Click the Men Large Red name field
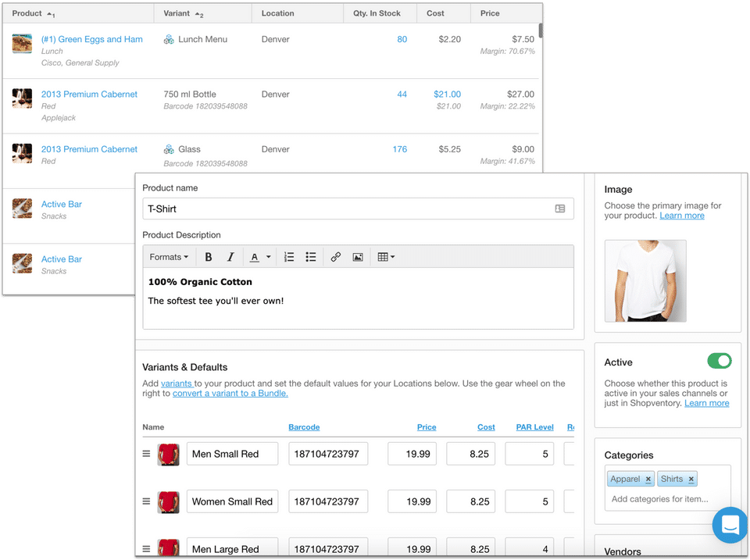This screenshot has height=560, width=750. click(x=232, y=548)
